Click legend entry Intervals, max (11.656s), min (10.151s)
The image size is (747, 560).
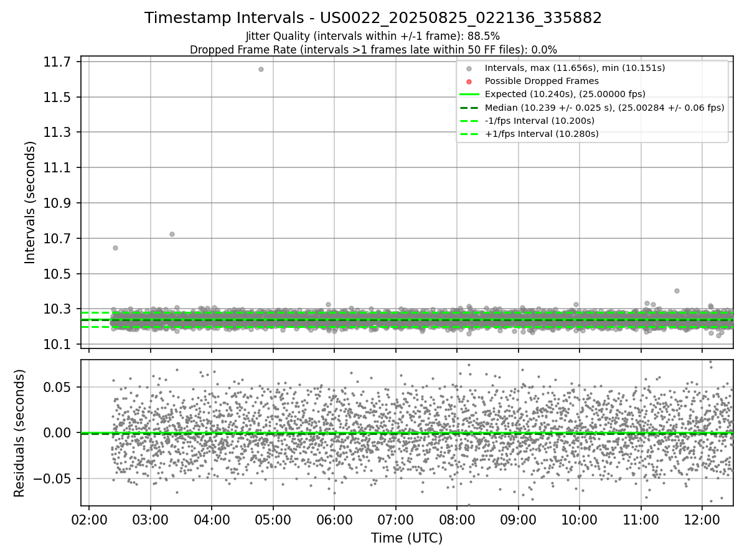tap(575, 68)
